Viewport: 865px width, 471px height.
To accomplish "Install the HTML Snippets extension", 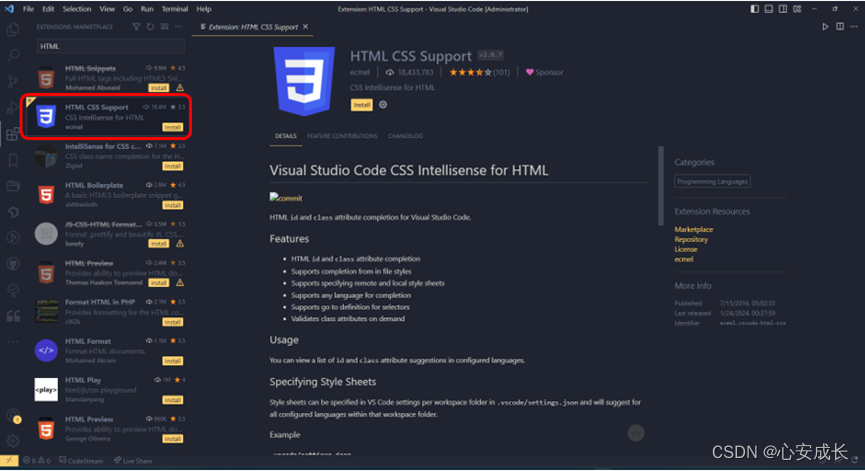I will click(159, 88).
